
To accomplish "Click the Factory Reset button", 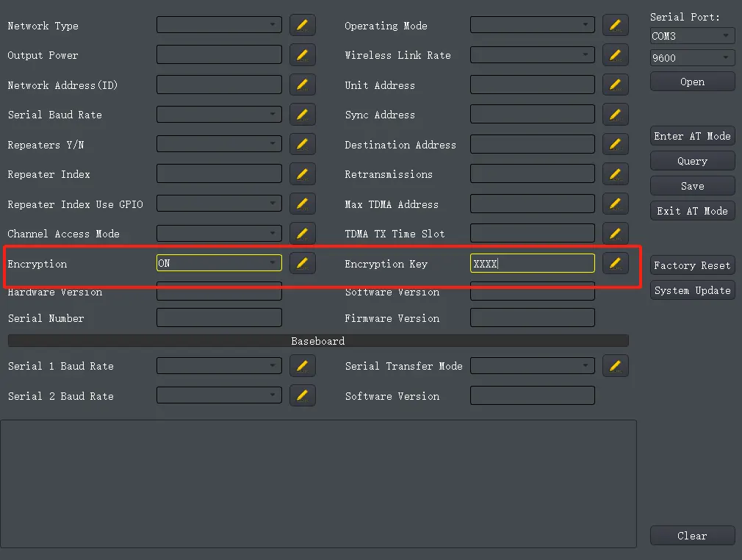I will pyautogui.click(x=692, y=265).
